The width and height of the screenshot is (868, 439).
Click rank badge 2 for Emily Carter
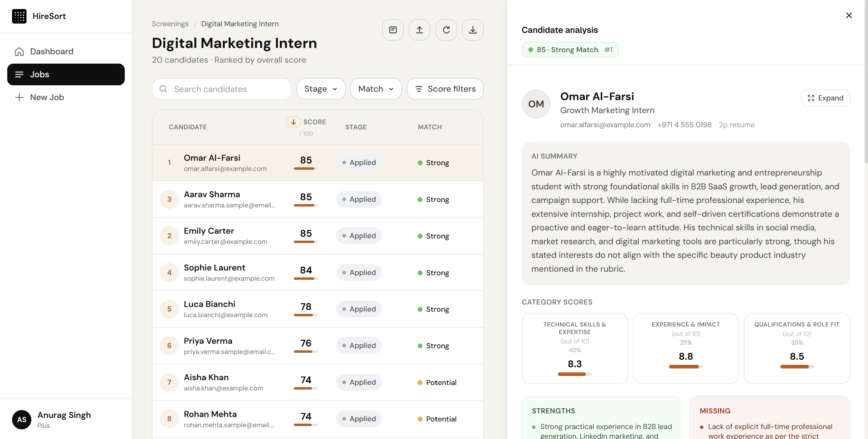point(169,236)
